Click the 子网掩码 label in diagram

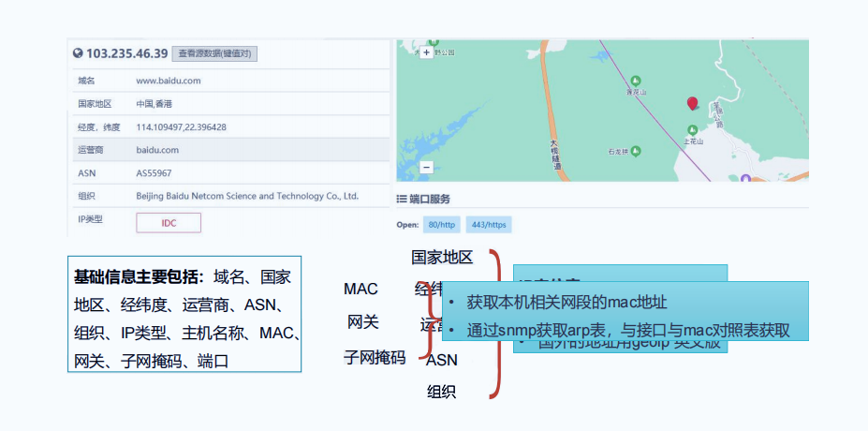coord(375,357)
